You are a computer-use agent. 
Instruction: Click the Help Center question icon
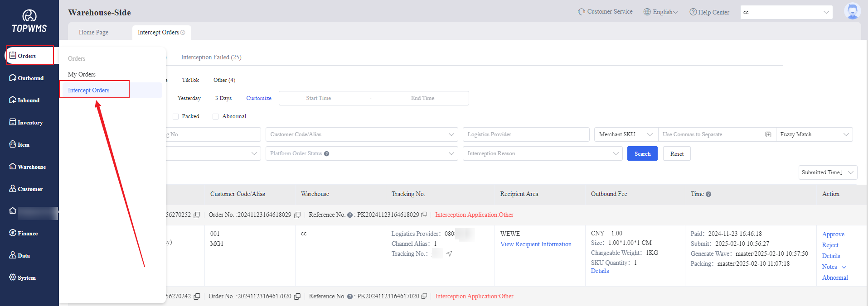pyautogui.click(x=693, y=12)
